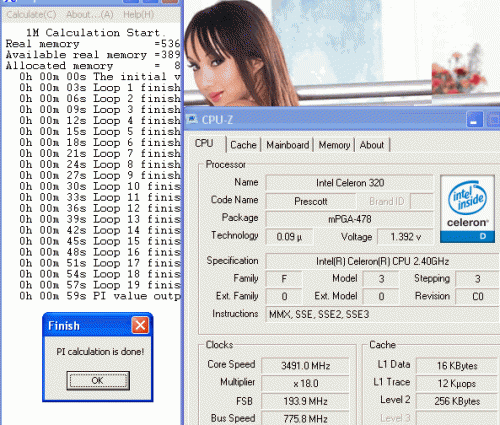Screen dimensions: 500x425
Task: Click the Specification 'Intel(R) Celeron(R) CPU 2.40GHz'
Action: point(382,261)
